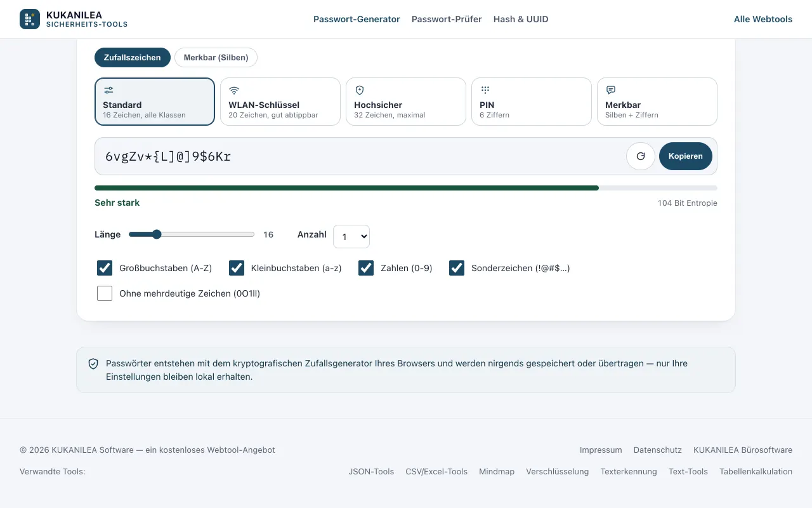Click the Kopieren button
812x508 pixels.
pyautogui.click(x=686, y=156)
